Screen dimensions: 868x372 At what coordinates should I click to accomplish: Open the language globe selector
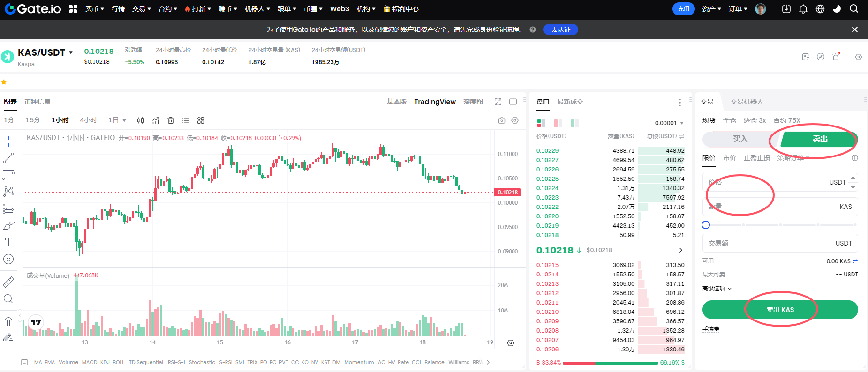pyautogui.click(x=820, y=9)
